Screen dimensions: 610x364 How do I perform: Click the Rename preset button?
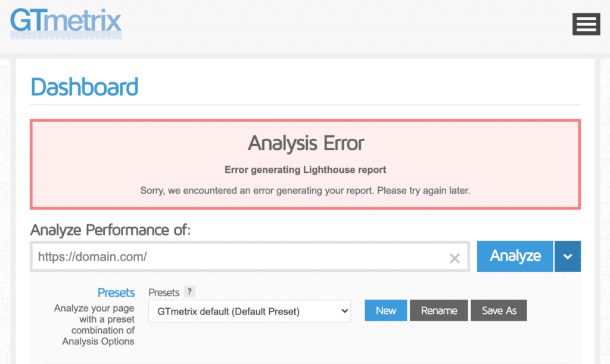point(439,310)
